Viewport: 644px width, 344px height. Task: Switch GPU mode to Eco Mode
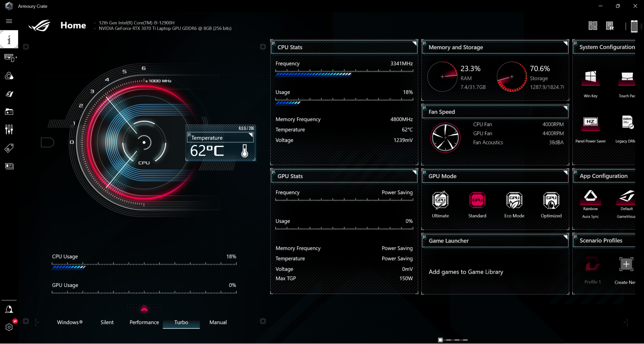[x=514, y=201]
